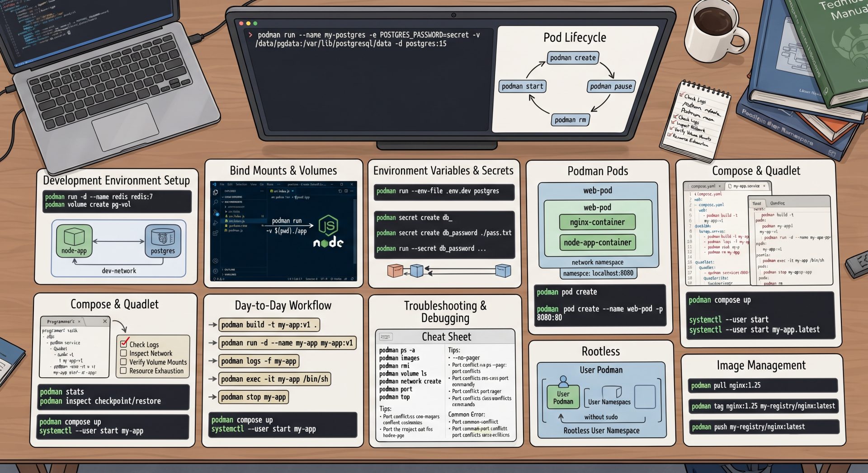Viewport: 868px width, 473px height.
Task: Click the podman pause lifecycle node
Action: click(x=611, y=86)
